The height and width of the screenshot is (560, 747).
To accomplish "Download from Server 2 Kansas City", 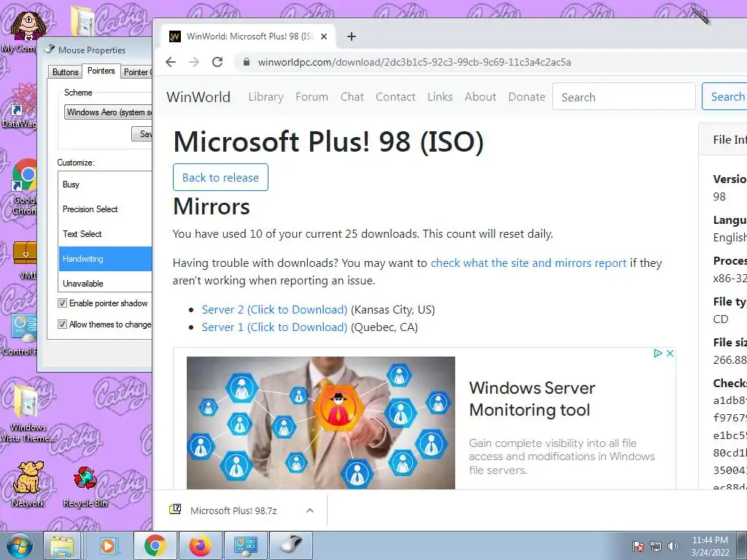I will click(274, 309).
